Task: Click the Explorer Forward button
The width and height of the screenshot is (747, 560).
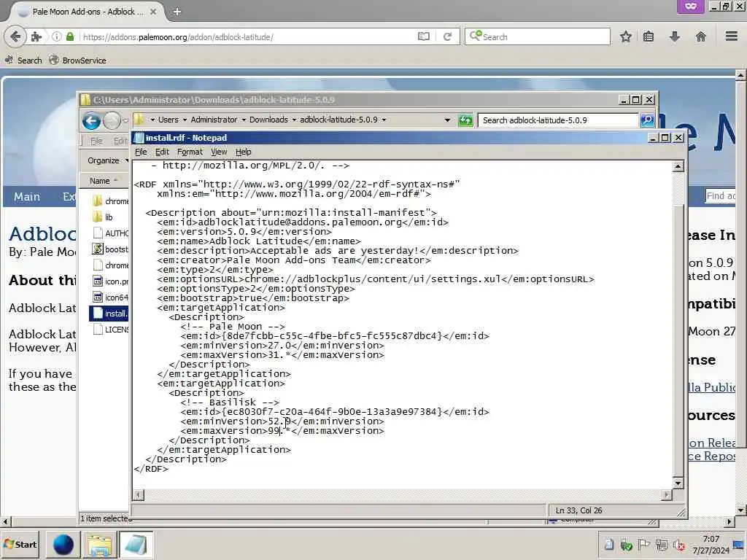Action: 112,120
